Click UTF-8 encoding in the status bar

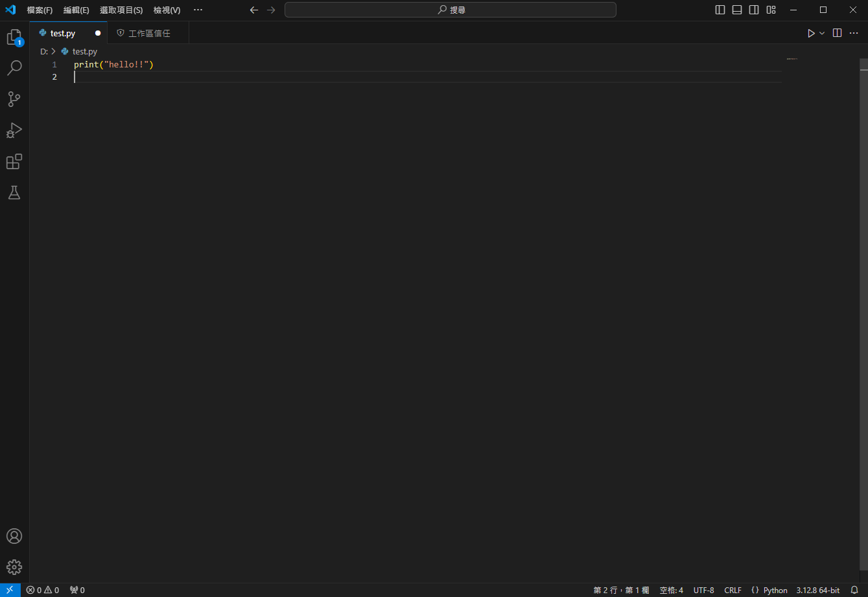click(703, 590)
